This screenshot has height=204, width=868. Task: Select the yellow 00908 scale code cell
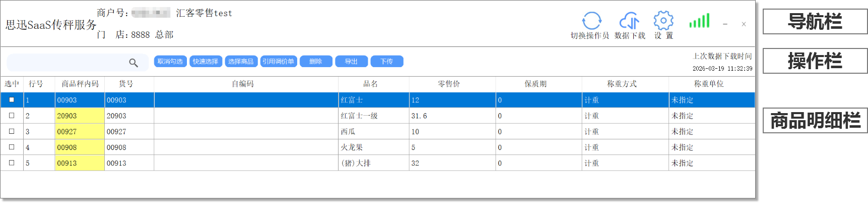[x=79, y=147]
